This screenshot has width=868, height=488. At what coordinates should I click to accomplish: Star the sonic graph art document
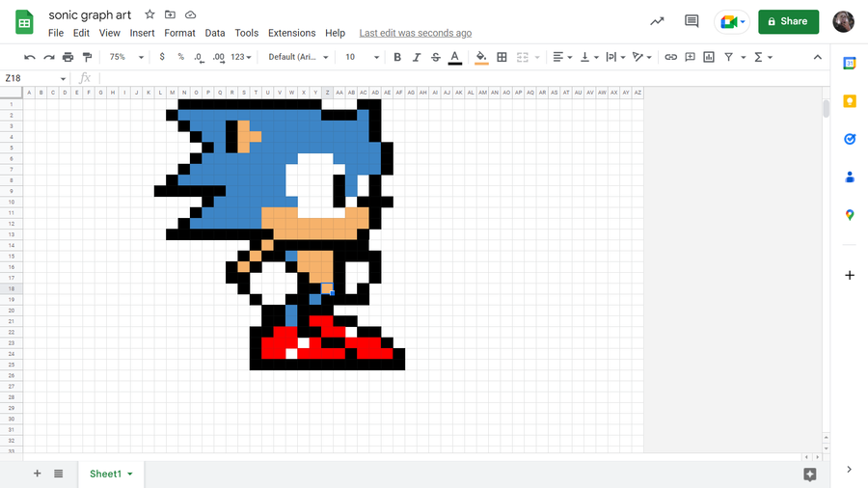point(149,14)
